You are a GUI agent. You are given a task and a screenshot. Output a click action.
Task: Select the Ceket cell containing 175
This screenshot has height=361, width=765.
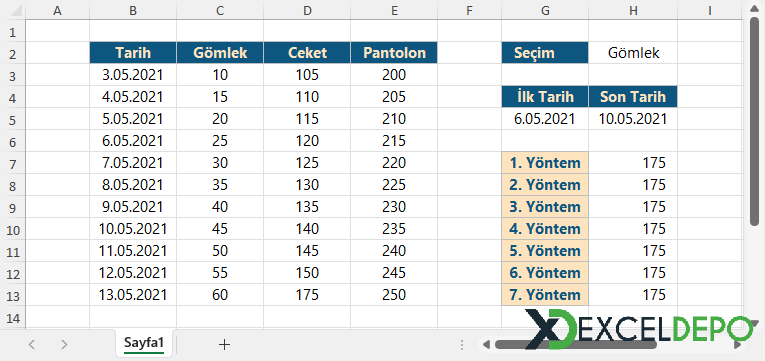click(x=307, y=295)
